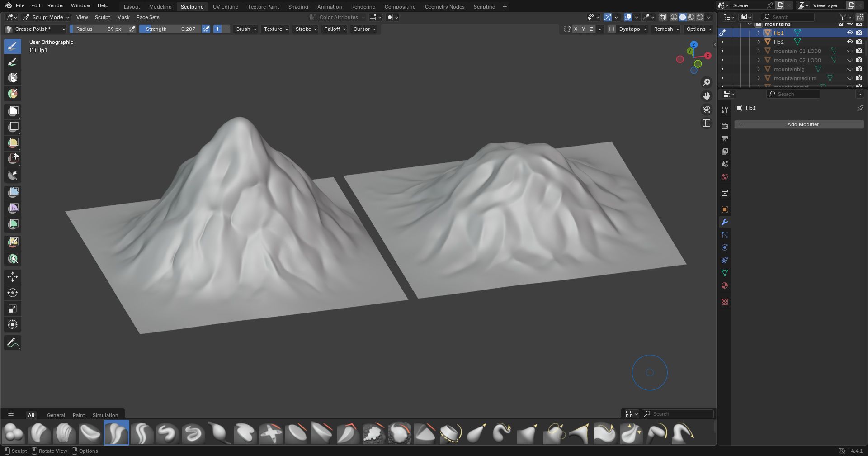Click the zoom magnifier viewport icon
Image resolution: width=868 pixels, height=456 pixels.
tap(706, 82)
